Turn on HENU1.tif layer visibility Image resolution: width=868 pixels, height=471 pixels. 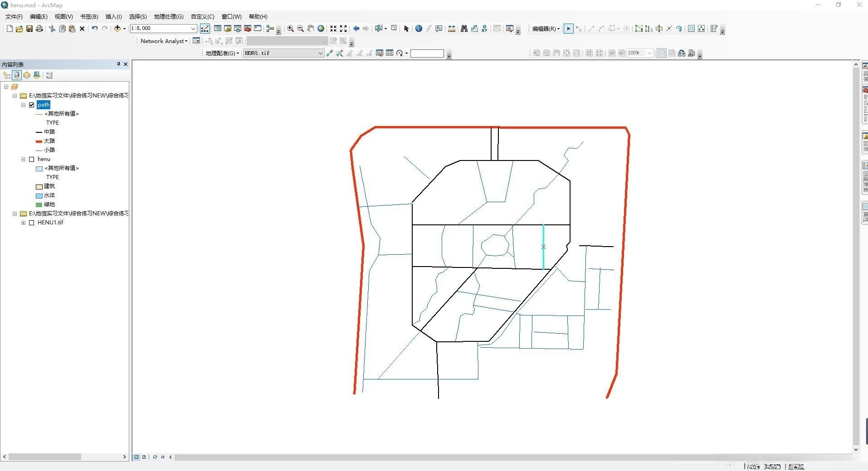tap(32, 223)
